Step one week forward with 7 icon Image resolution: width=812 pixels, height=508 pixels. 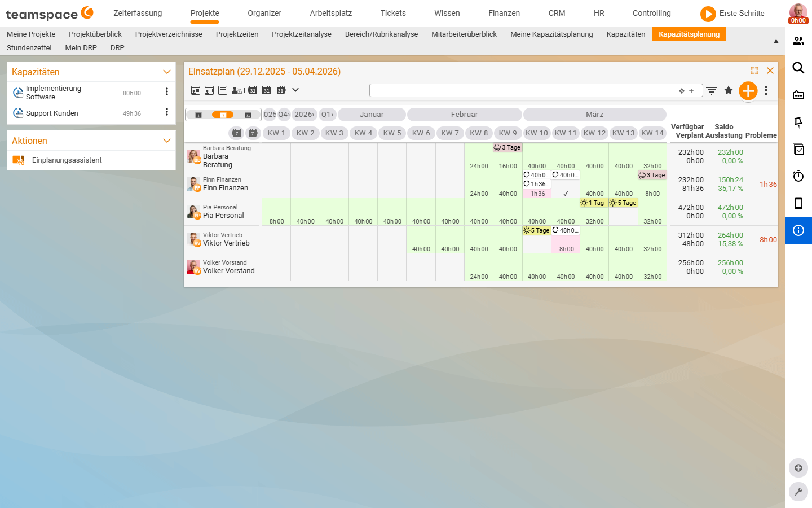point(253,133)
